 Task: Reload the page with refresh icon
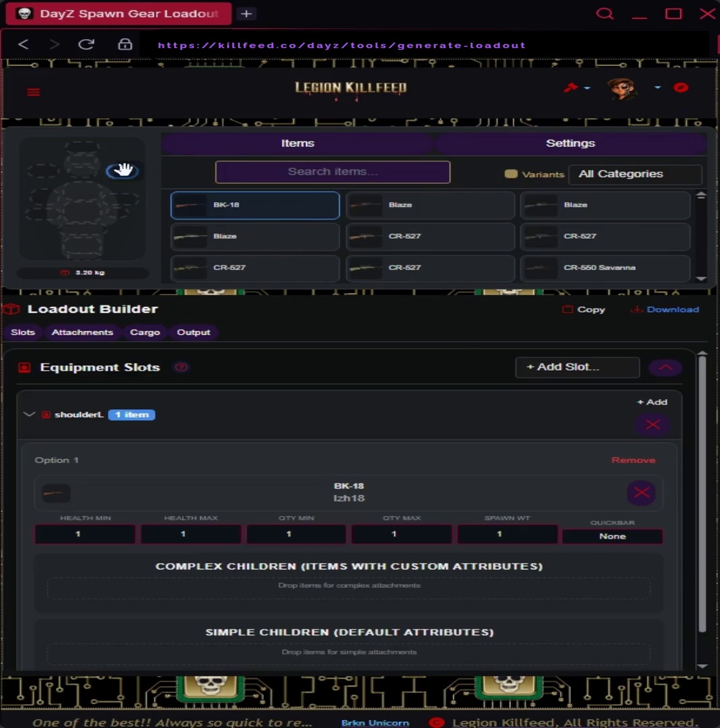pos(86,44)
